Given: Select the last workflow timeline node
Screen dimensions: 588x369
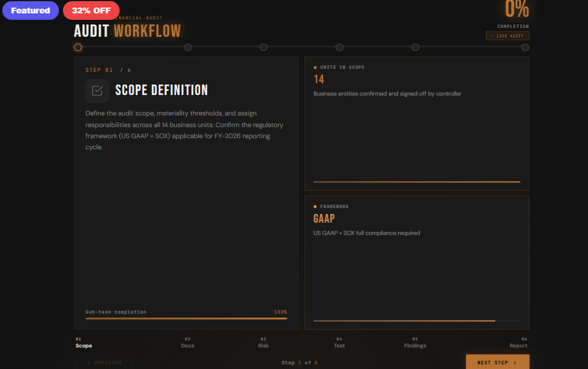Looking at the screenshot, I should click(x=524, y=47).
